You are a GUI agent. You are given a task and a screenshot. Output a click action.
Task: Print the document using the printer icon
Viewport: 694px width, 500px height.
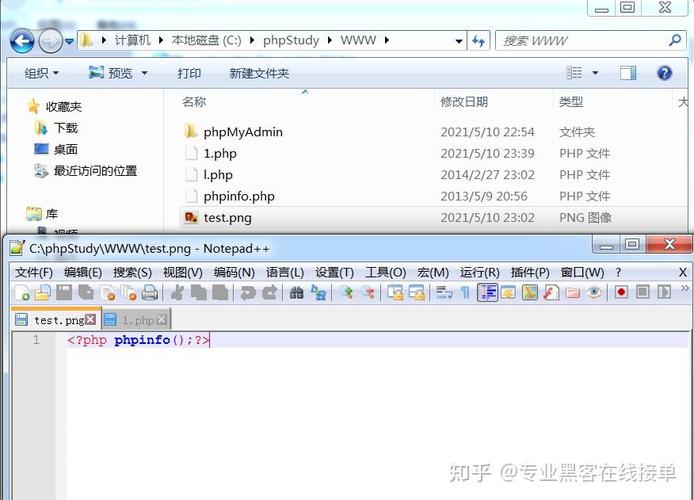coord(150,293)
